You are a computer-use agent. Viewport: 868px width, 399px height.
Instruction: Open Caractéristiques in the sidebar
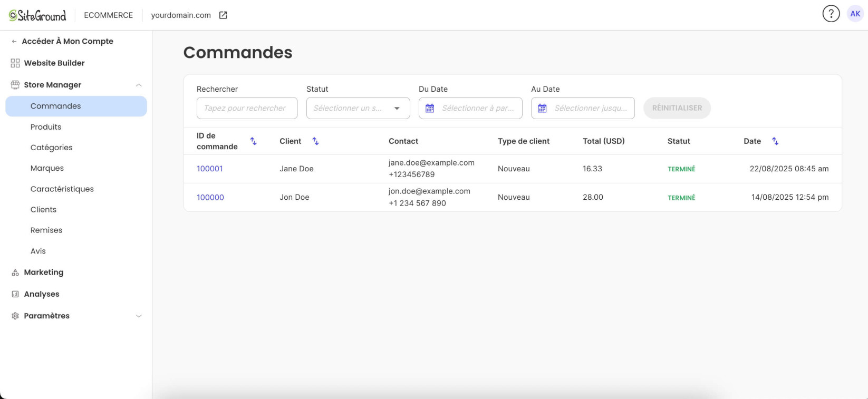(x=62, y=189)
